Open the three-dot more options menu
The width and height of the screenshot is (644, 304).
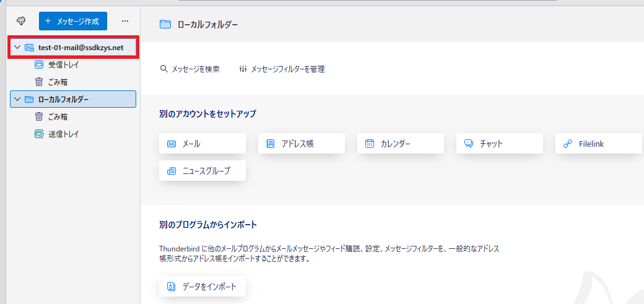click(124, 21)
